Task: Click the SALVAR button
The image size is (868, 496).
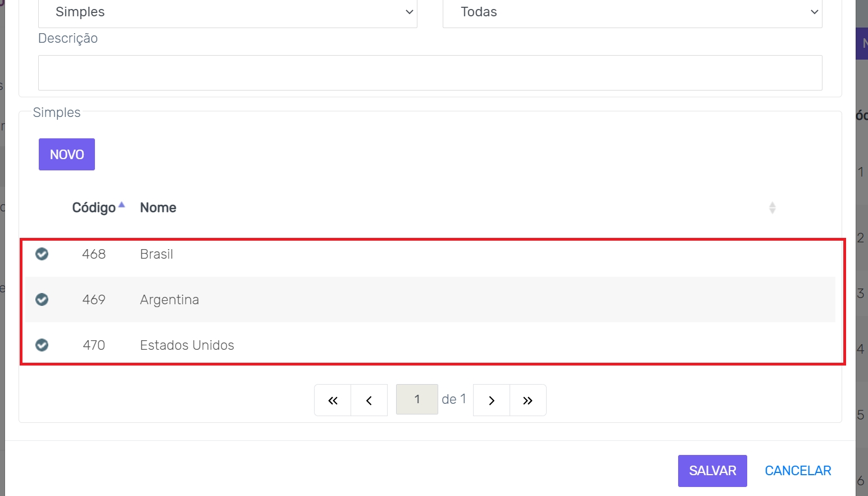Action: (x=712, y=471)
